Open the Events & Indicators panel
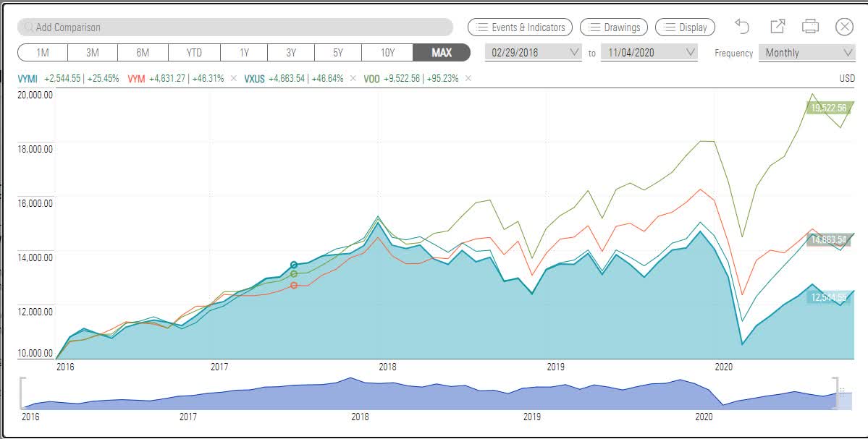Screen dimensions: 868x439 [519, 27]
